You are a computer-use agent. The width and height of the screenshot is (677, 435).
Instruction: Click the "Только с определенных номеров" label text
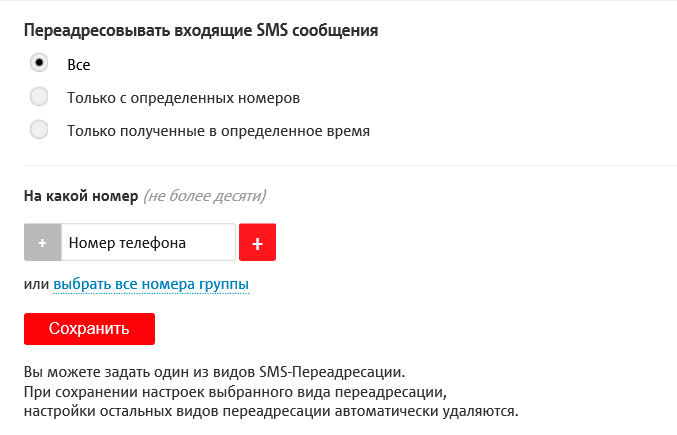click(183, 98)
